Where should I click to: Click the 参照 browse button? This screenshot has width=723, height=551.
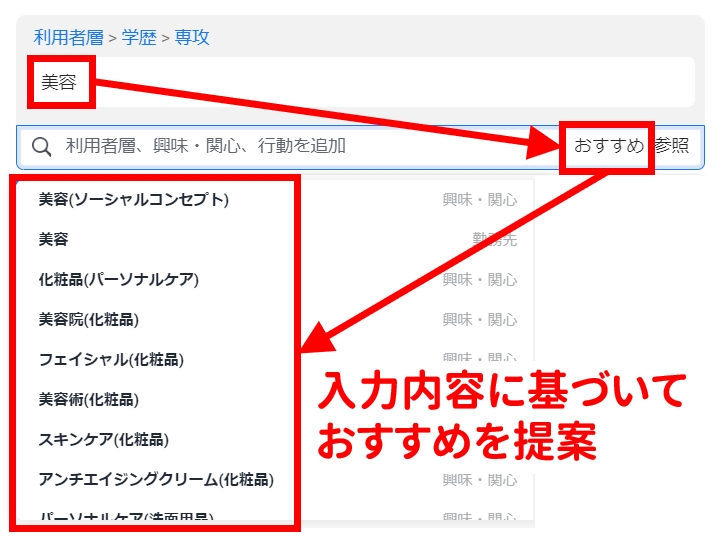673,146
